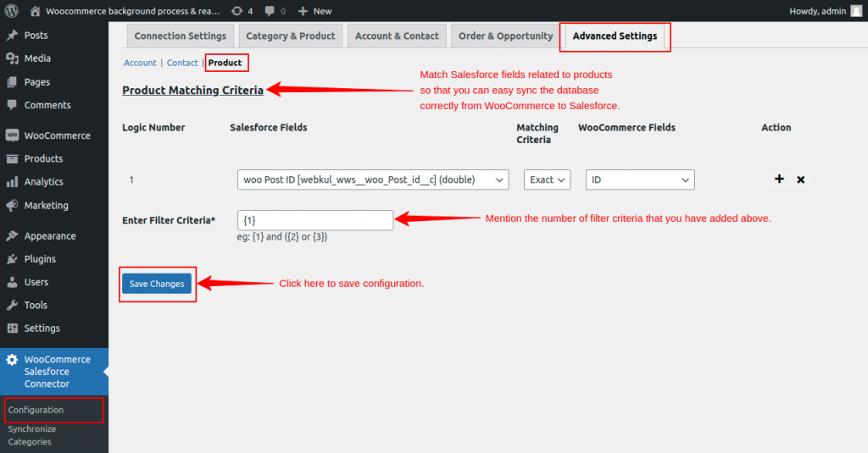Click the plus icon to add criteria row

779,180
